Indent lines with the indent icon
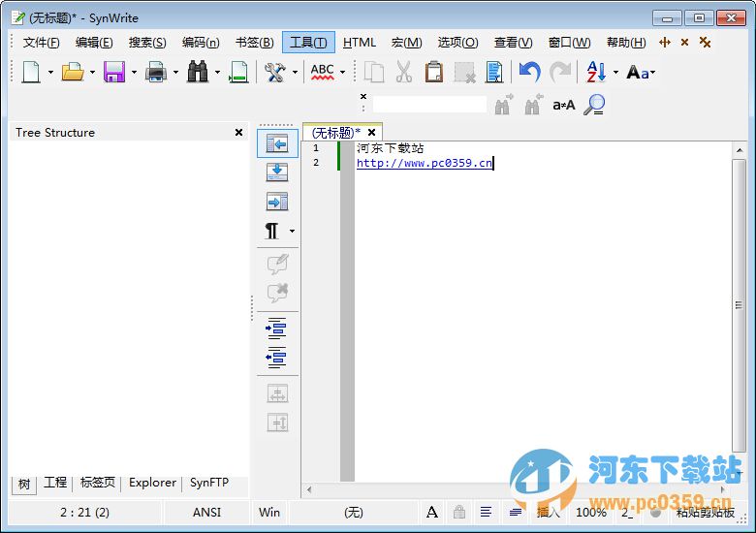 click(276, 329)
